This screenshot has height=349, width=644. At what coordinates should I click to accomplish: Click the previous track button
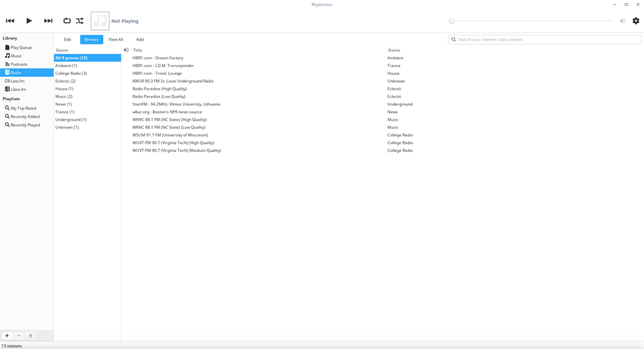[10, 21]
